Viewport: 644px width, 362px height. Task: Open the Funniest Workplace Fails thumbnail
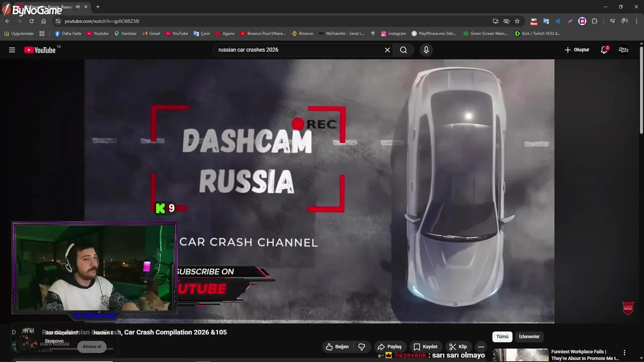521,355
